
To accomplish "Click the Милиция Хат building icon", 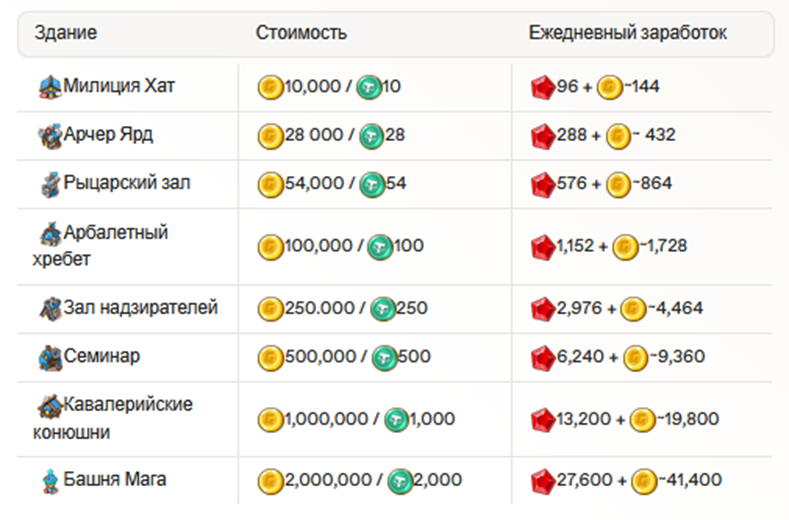I will (x=50, y=86).
